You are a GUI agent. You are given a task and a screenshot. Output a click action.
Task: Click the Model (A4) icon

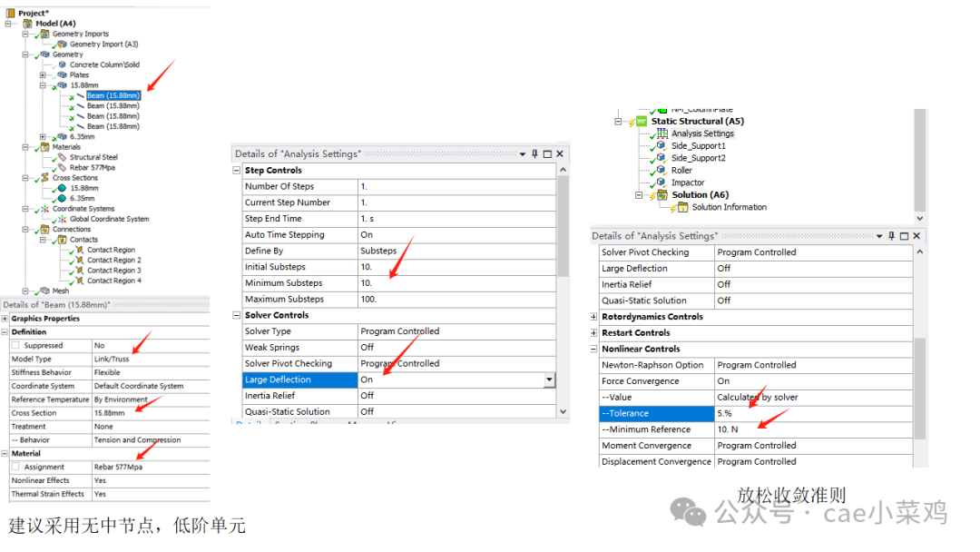click(27, 23)
